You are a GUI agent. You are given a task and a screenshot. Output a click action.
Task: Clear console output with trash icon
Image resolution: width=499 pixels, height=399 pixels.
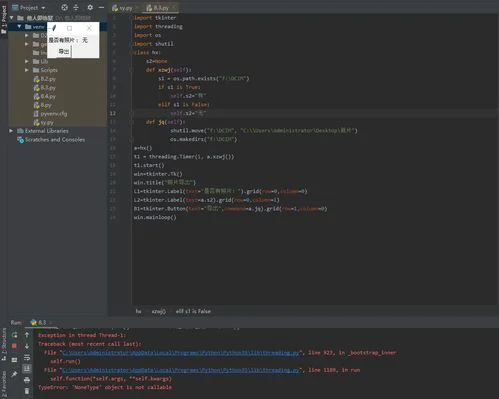tap(27, 391)
